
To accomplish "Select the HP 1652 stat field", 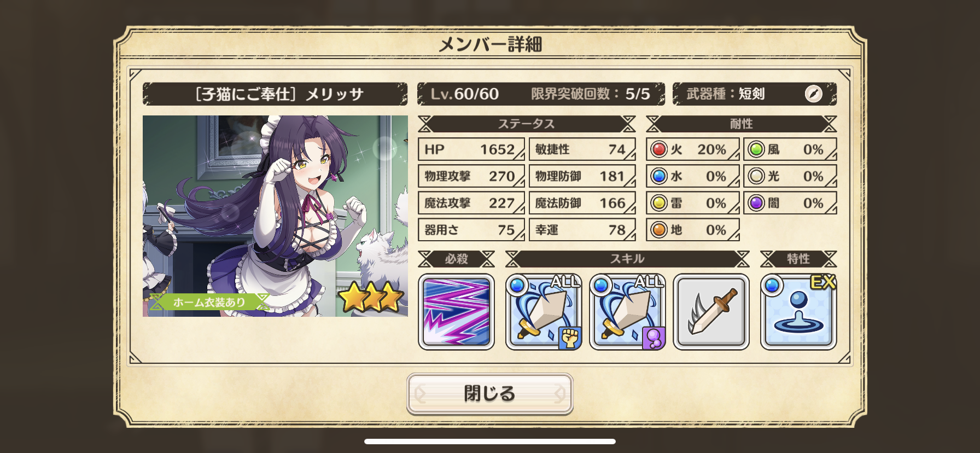I will point(471,149).
